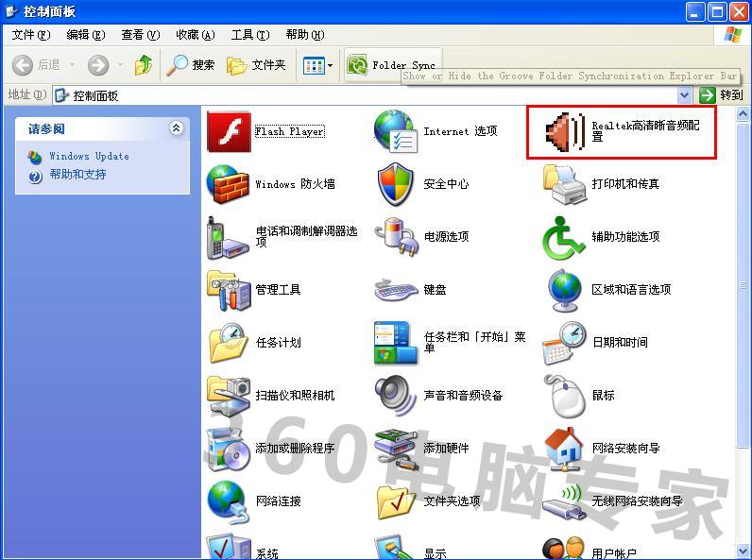The image size is (752, 560).
Task: Open the Mouse settings icon
Action: click(x=565, y=396)
